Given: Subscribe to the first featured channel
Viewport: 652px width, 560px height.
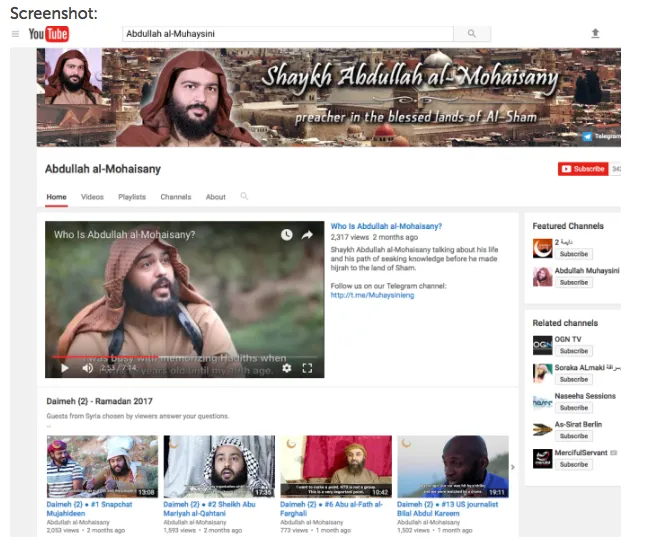Looking at the screenshot, I should pyautogui.click(x=574, y=254).
